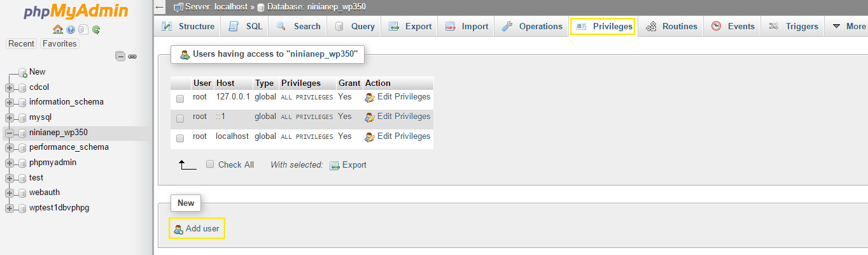
Task: Click the user icon beside Add user
Action: point(179,229)
